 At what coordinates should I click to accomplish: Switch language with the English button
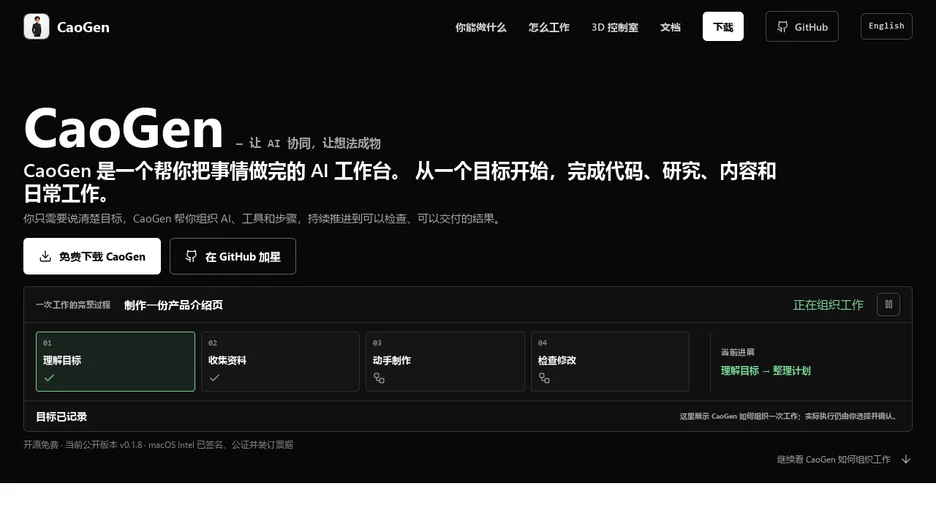(x=886, y=26)
